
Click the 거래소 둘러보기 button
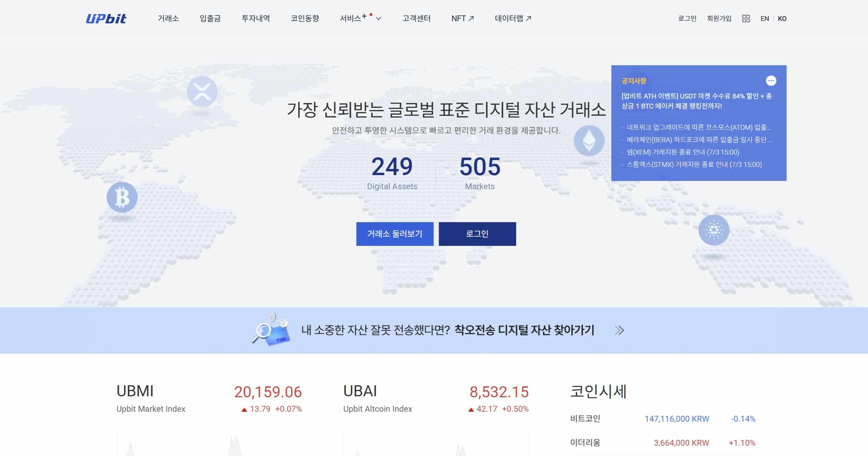tap(395, 234)
